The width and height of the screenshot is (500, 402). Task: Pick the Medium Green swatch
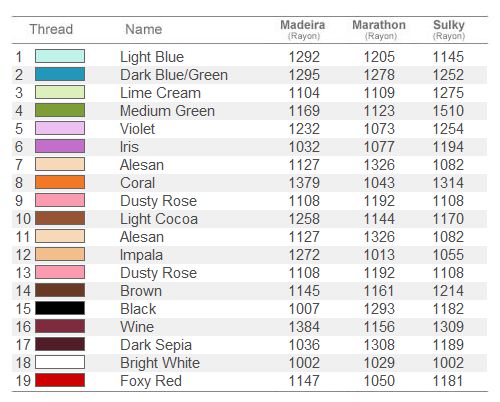tap(60, 110)
